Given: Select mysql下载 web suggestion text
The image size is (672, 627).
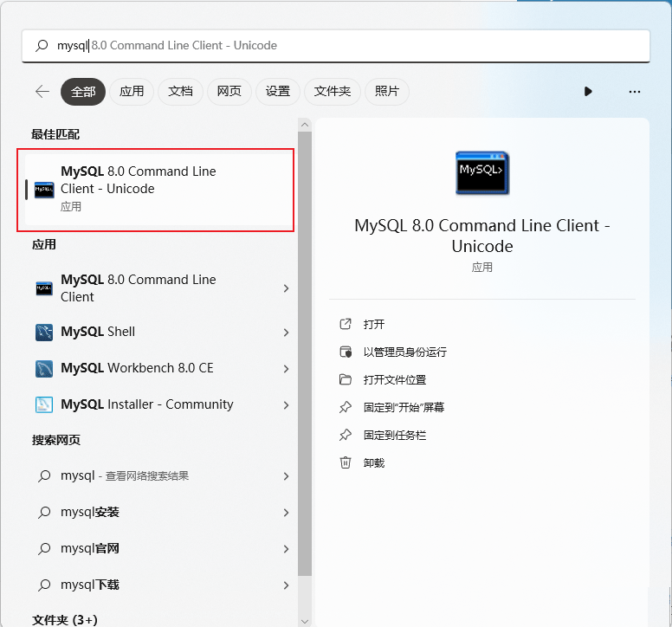Looking at the screenshot, I should pyautogui.click(x=90, y=585).
